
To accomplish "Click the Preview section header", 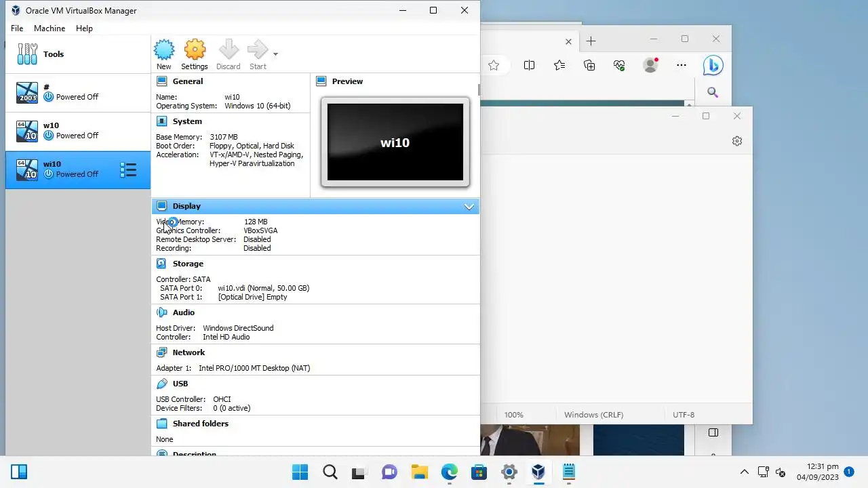I will click(x=347, y=81).
